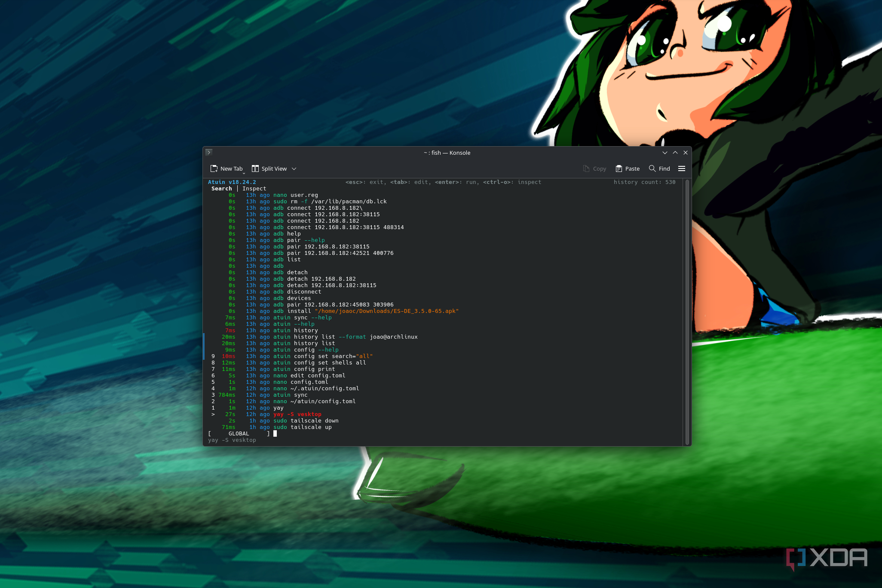This screenshot has height=588, width=882.
Task: Click the Paste toolbar button
Action: [x=628, y=168]
